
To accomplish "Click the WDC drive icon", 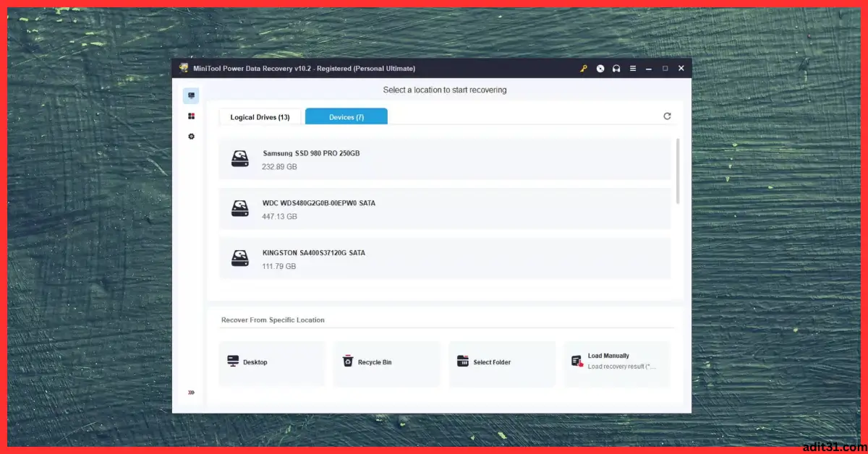I will 240,209.
